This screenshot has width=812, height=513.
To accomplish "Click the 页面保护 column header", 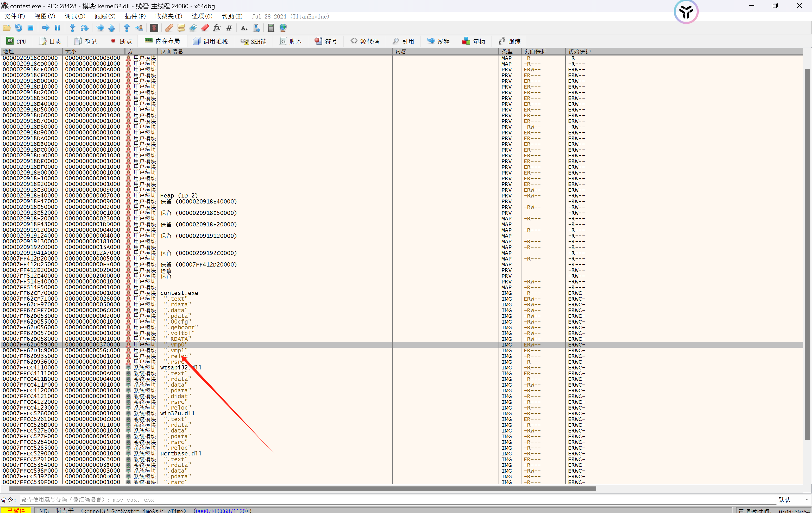I will click(543, 51).
